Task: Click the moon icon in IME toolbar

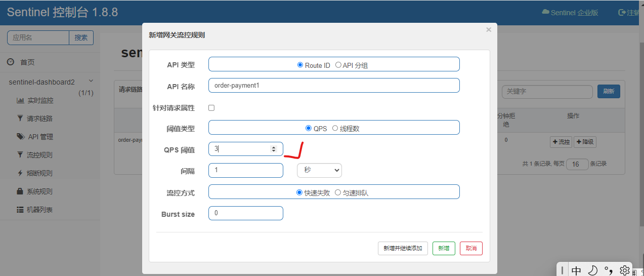Action: (x=593, y=270)
